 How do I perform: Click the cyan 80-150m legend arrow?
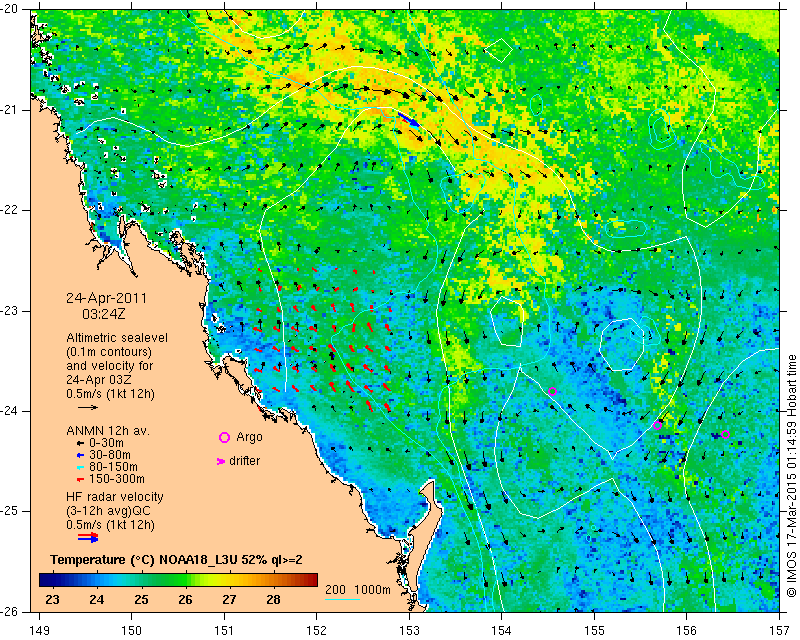pos(80,467)
